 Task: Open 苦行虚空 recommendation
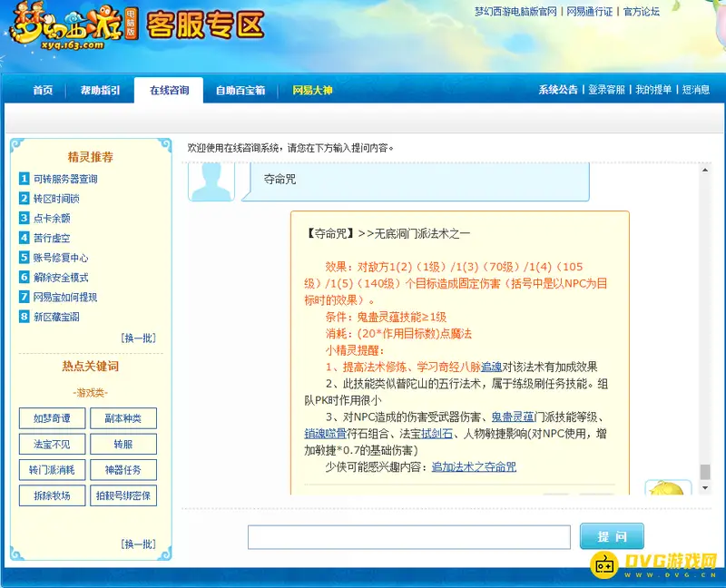(x=52, y=238)
